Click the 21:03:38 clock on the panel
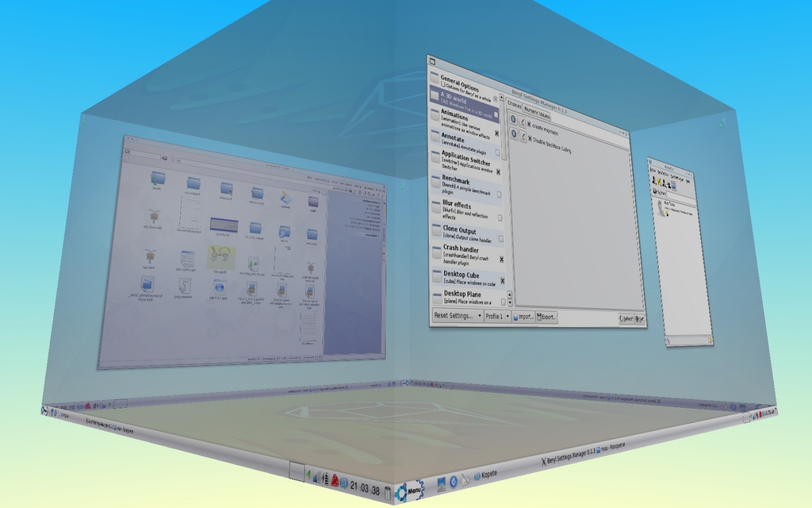Screen dimensions: 812x508 (x=365, y=488)
